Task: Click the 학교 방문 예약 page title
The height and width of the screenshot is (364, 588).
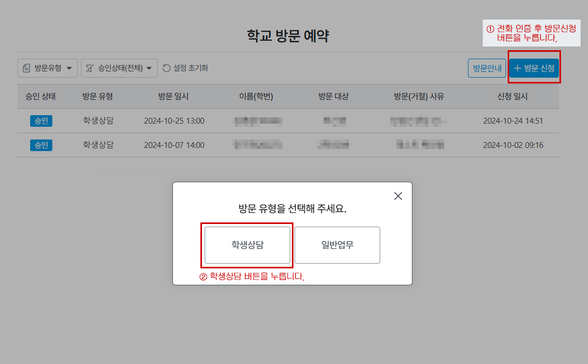Action: point(288,35)
